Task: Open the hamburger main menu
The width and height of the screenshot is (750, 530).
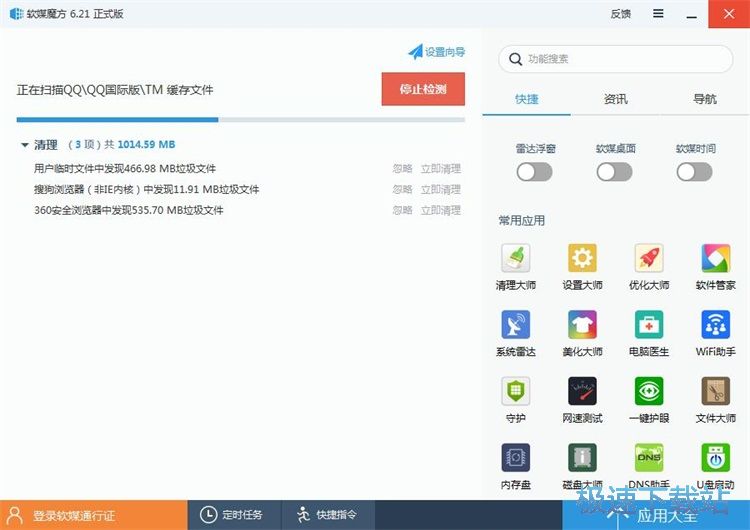Action: click(x=658, y=13)
